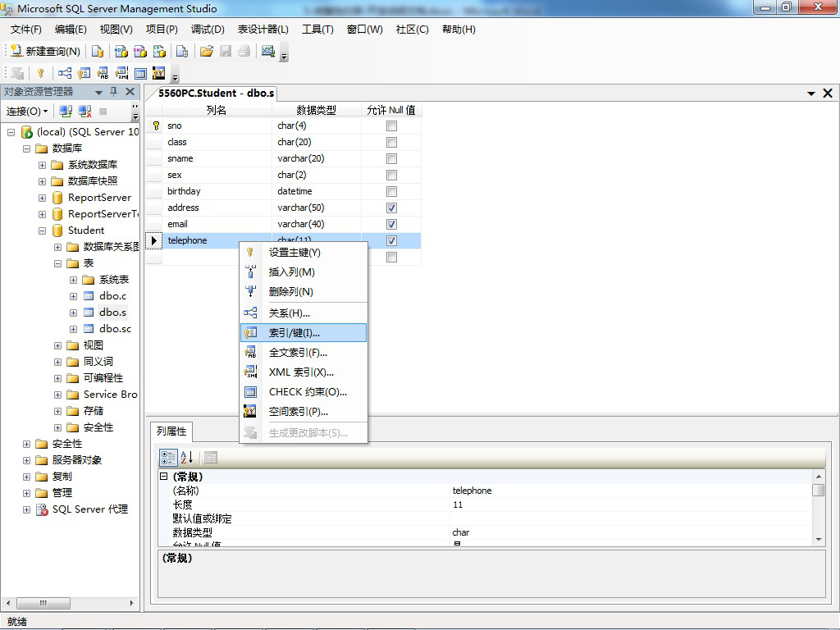Uncheck Allow Null for address
Image resolution: width=840 pixels, height=630 pixels.
click(x=391, y=208)
